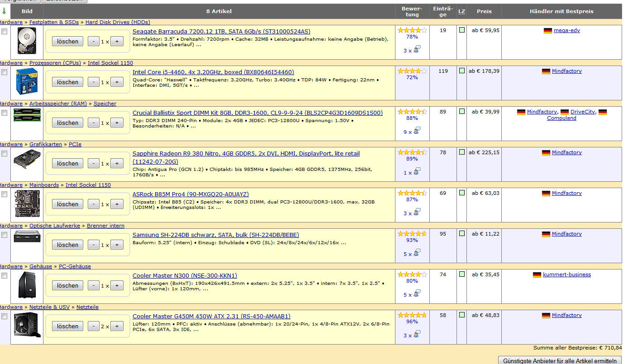The height and width of the screenshot is (364, 623).
Task: Click review icon for Seagate Barracuda
Action: pyautogui.click(x=417, y=49)
